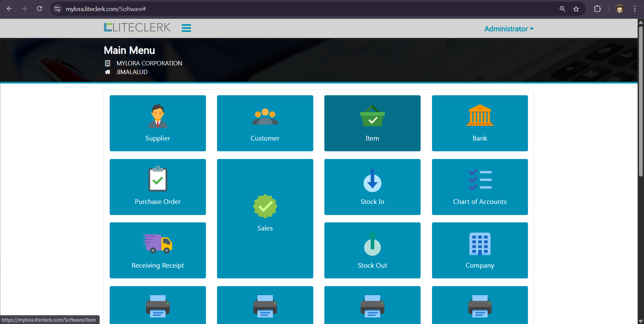Reload the page in browser

[39, 9]
